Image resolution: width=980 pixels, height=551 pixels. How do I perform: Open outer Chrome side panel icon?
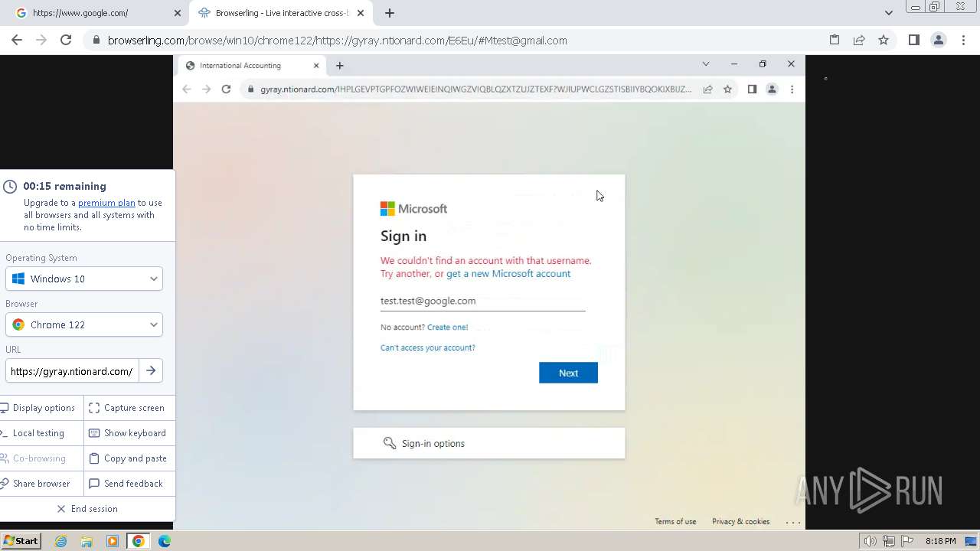tap(914, 41)
